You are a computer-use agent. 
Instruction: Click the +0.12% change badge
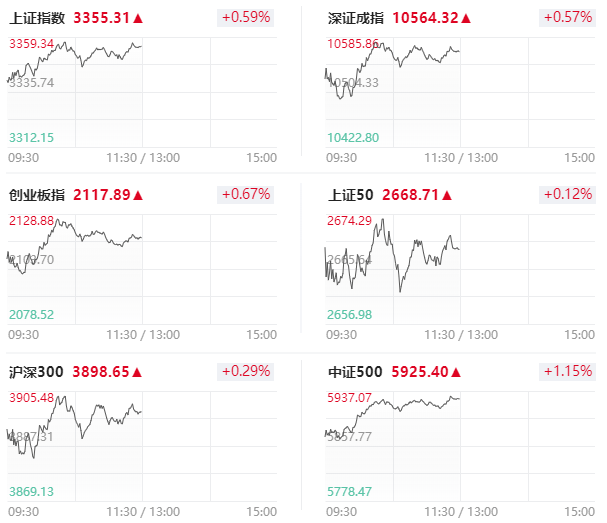pos(567,194)
